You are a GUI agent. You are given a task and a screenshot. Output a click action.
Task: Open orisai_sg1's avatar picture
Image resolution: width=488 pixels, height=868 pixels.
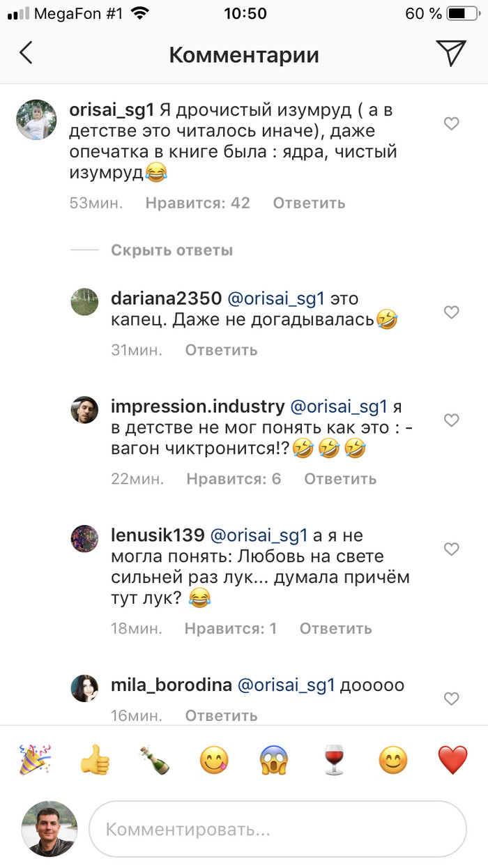point(36,121)
